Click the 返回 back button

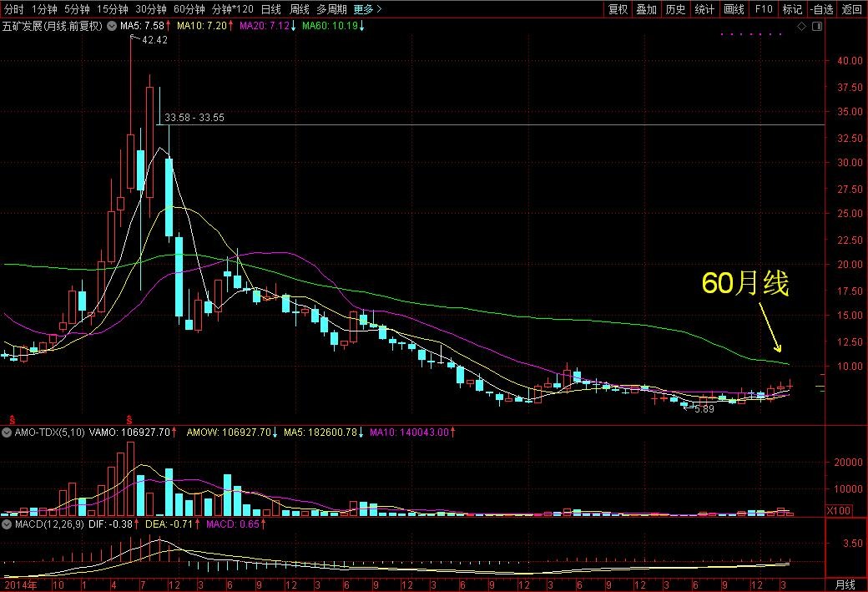tap(851, 9)
